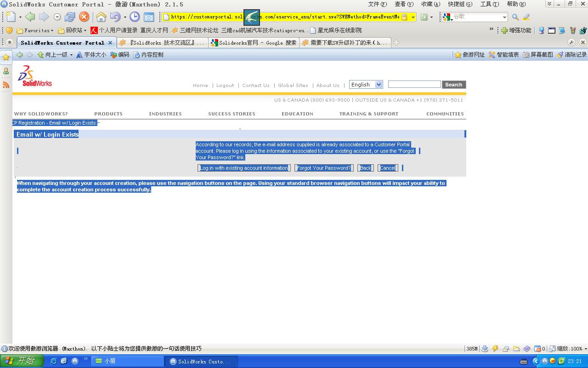588x368 pixels.
Task: Click the highlight pen icon
Action: pos(526,17)
